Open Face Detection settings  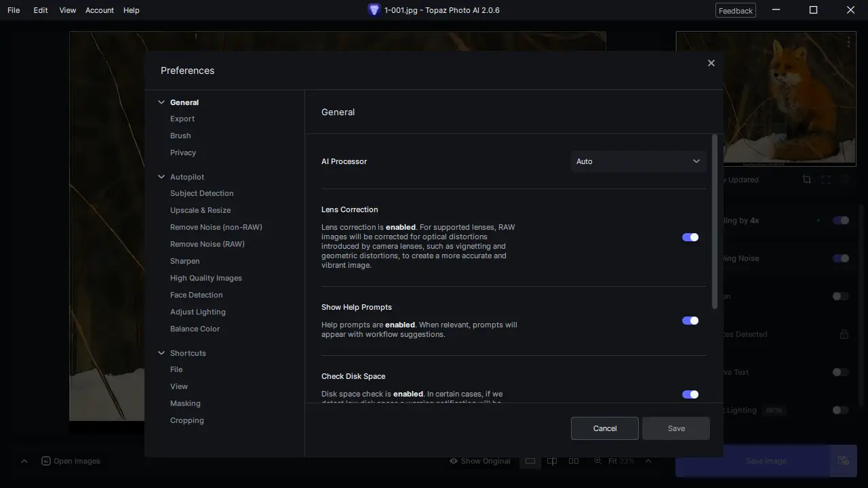click(197, 295)
